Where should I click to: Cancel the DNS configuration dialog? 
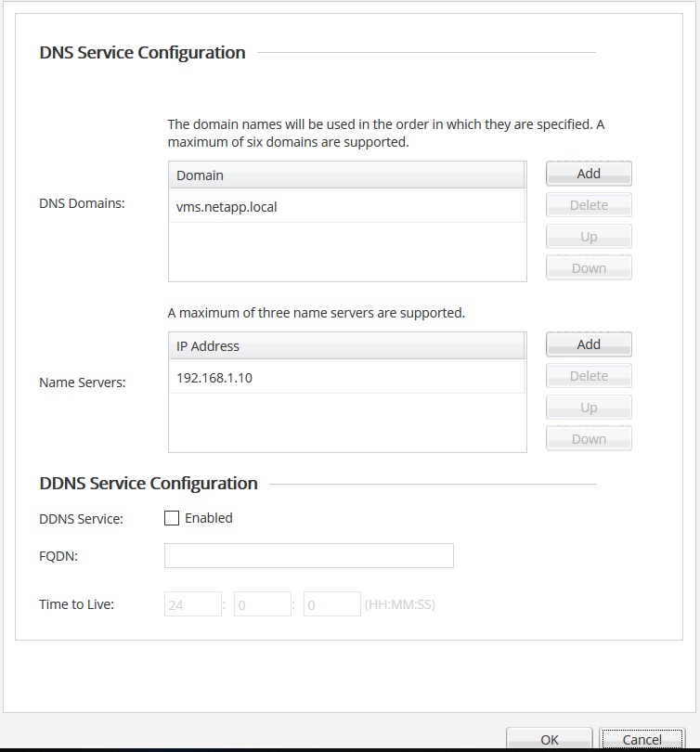pos(642,739)
